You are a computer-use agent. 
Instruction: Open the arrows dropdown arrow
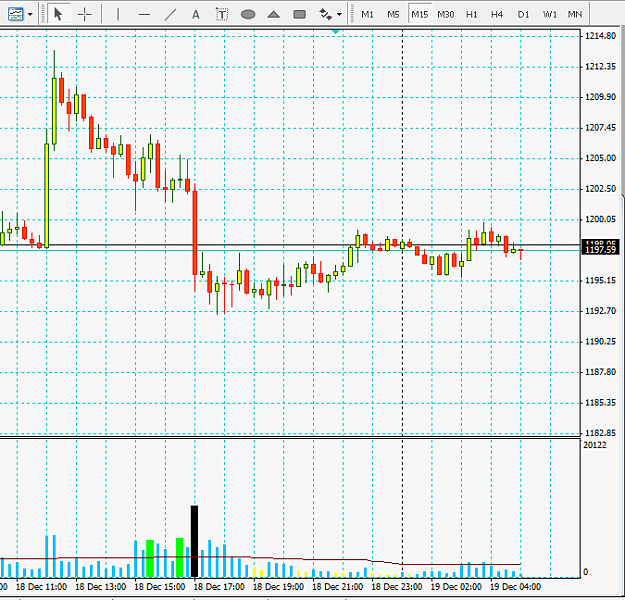[339, 15]
